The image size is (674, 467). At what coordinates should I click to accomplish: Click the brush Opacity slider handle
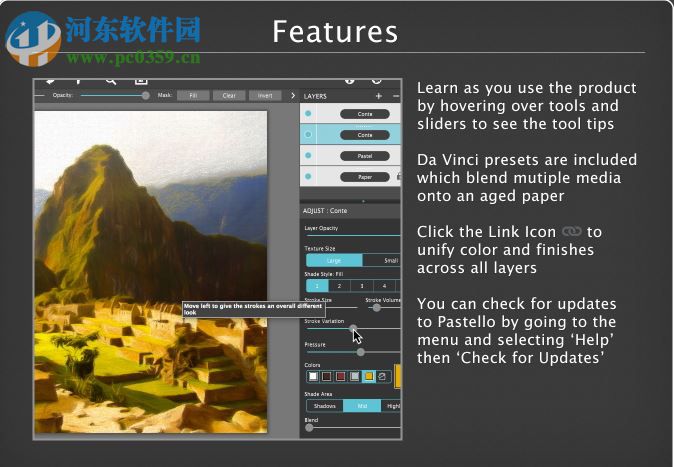146,95
